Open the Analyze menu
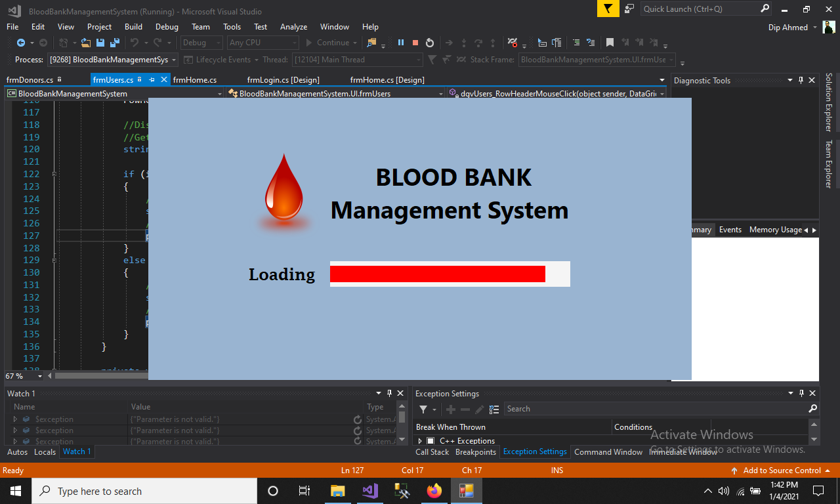This screenshot has height=504, width=840. coord(293,27)
